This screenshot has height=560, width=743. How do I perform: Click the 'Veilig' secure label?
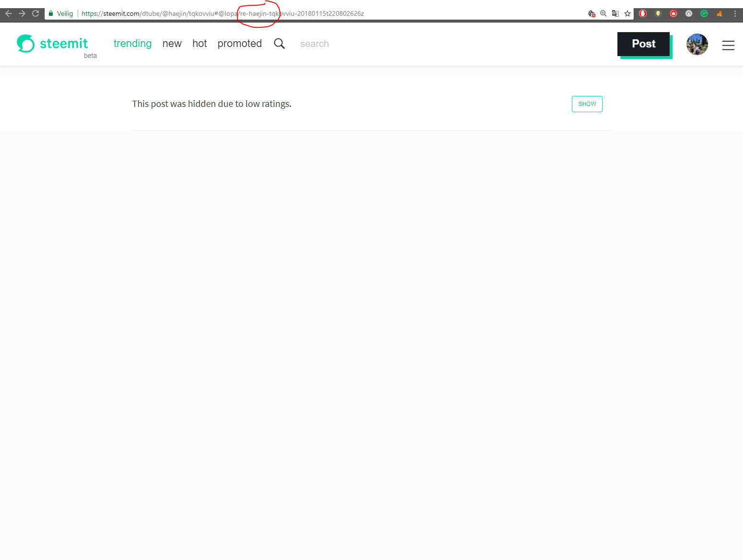(65, 13)
